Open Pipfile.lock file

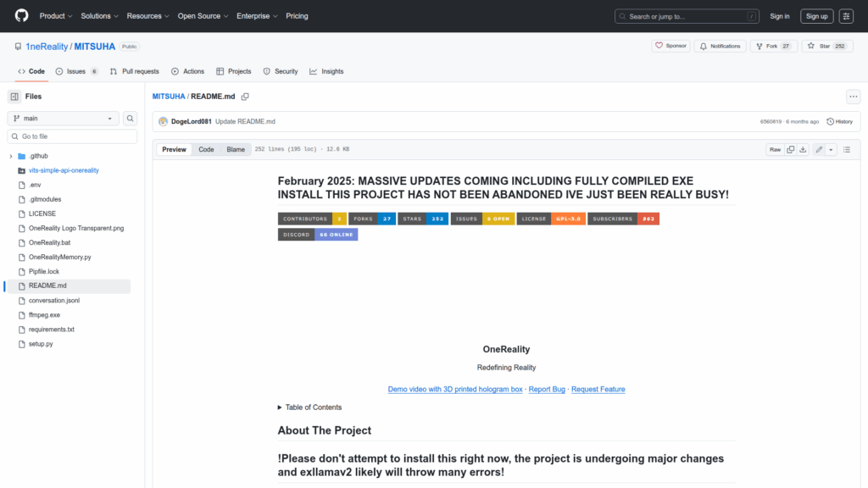coord(44,272)
